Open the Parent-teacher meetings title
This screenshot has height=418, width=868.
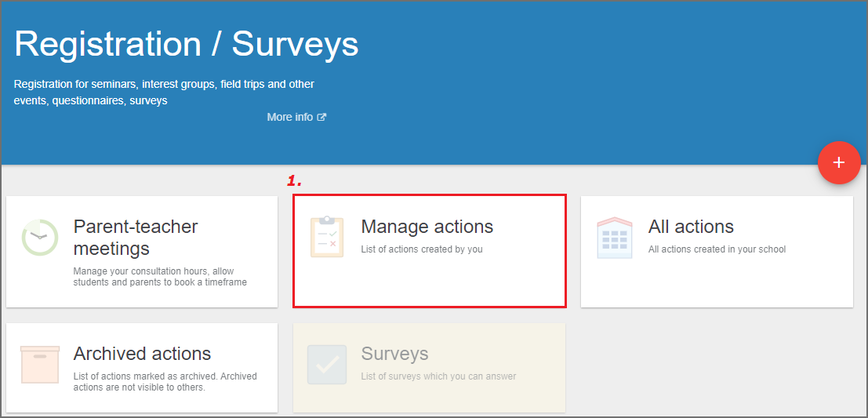tap(136, 238)
